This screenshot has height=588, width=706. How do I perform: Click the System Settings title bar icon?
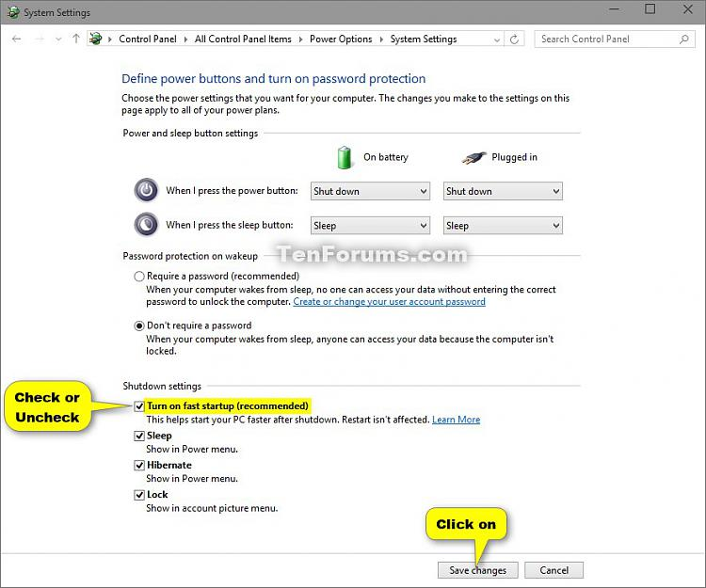pyautogui.click(x=11, y=11)
